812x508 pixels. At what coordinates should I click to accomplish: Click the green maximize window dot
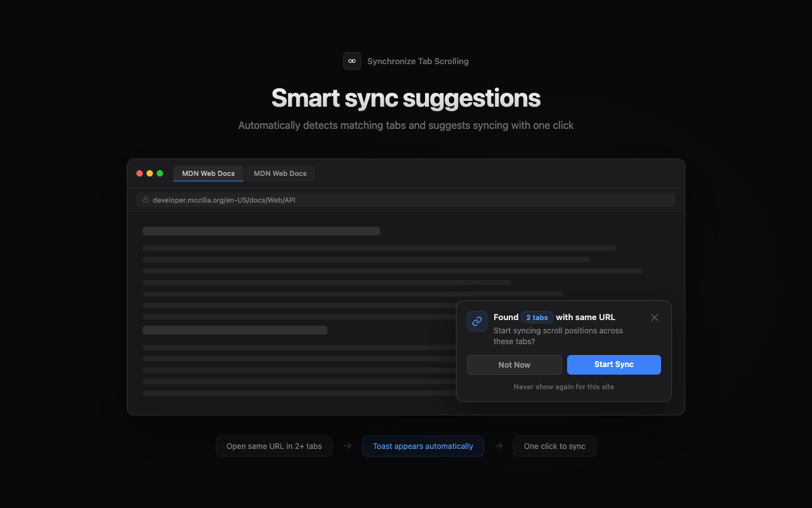pos(160,173)
